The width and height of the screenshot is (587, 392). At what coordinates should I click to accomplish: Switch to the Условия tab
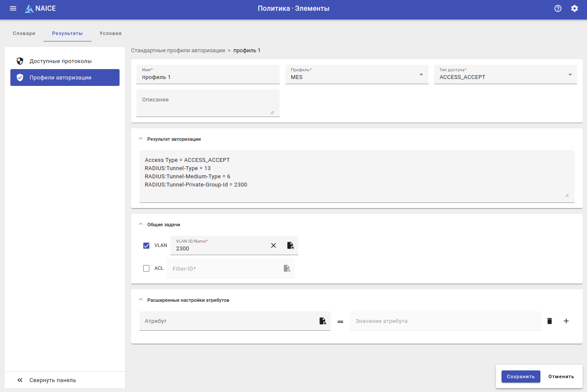coord(110,33)
